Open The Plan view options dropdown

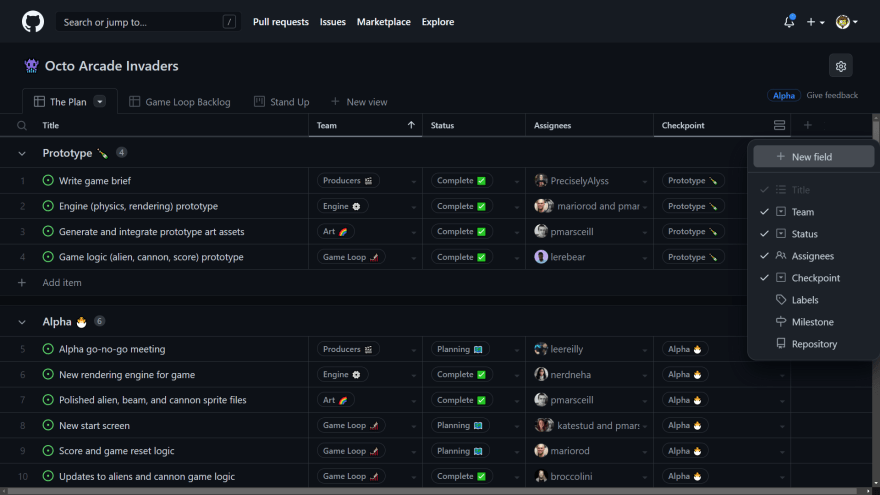tap(99, 102)
